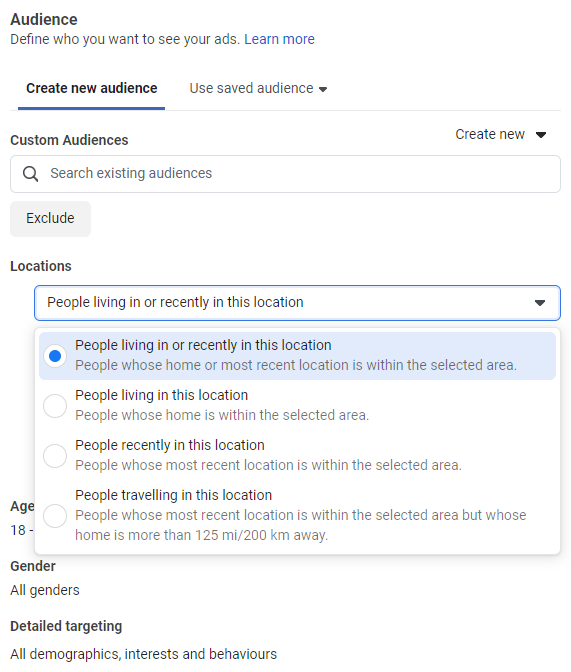Click the Exclude button

click(51, 219)
